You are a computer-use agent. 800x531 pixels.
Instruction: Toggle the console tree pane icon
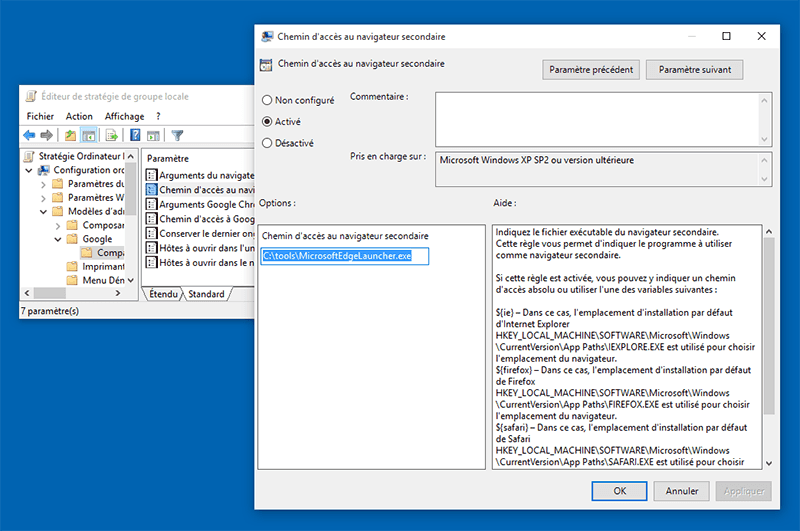click(x=89, y=135)
